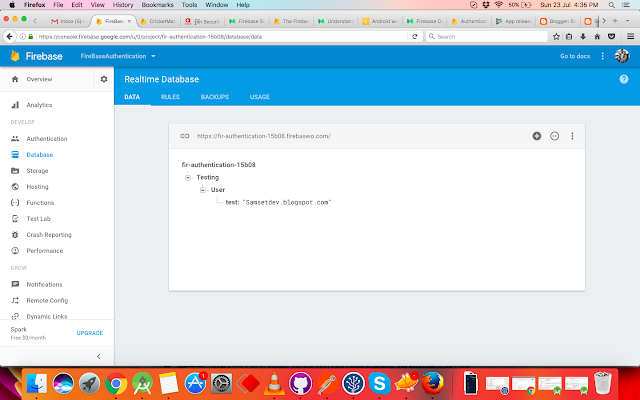Click the Database sidebar icon
640x400 pixels.
point(15,155)
